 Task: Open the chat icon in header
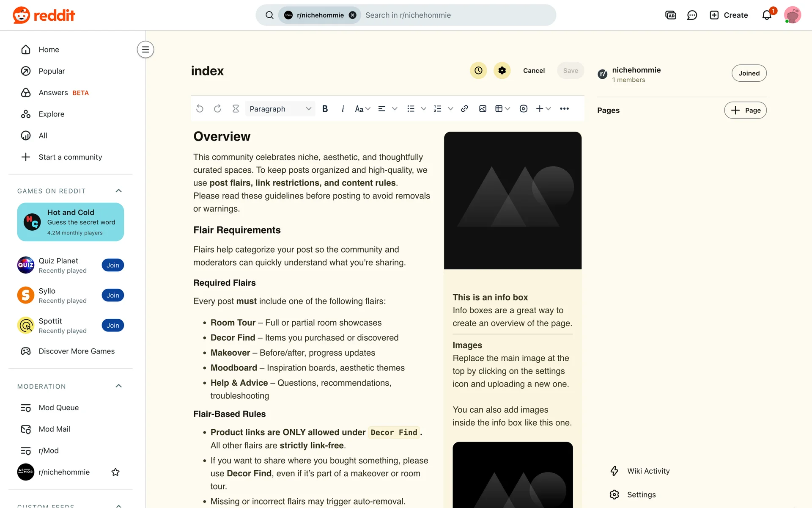(692, 15)
